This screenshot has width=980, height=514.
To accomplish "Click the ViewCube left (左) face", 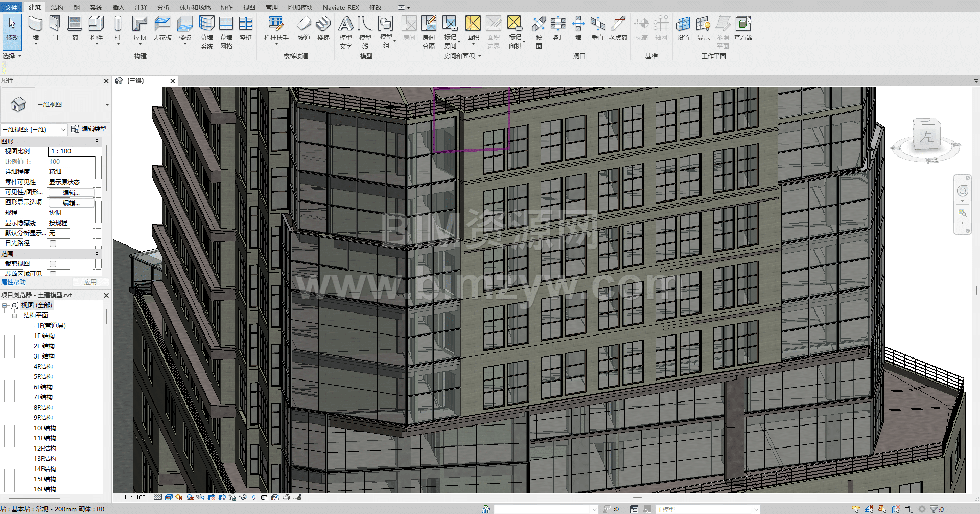I will coord(927,136).
